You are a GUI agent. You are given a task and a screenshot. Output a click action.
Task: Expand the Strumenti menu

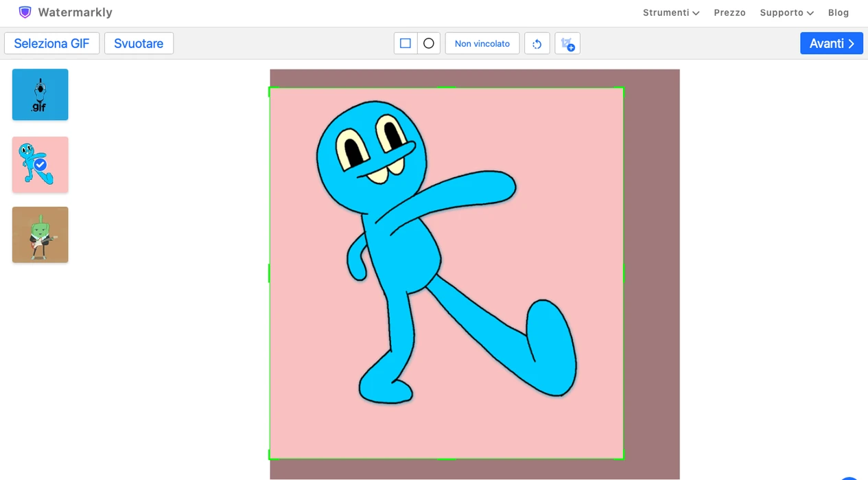(x=671, y=12)
